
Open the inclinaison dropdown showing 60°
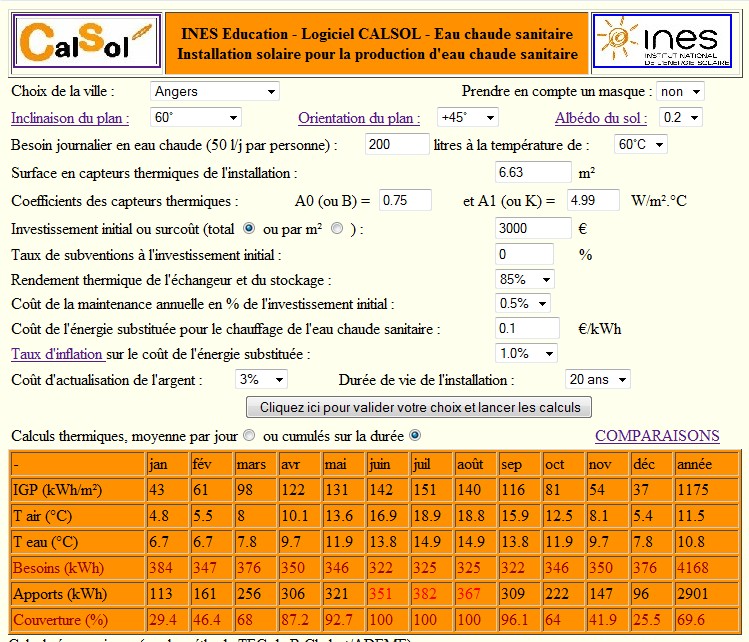coord(196,118)
